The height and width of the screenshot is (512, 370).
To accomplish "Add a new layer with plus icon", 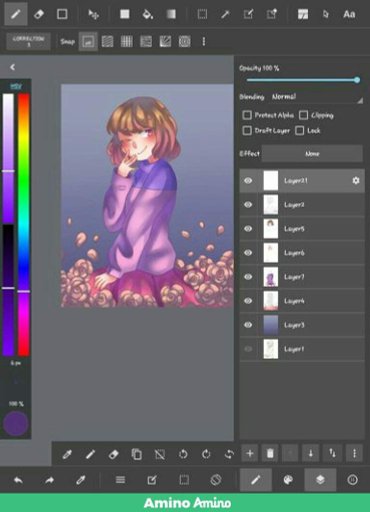I will [250, 453].
